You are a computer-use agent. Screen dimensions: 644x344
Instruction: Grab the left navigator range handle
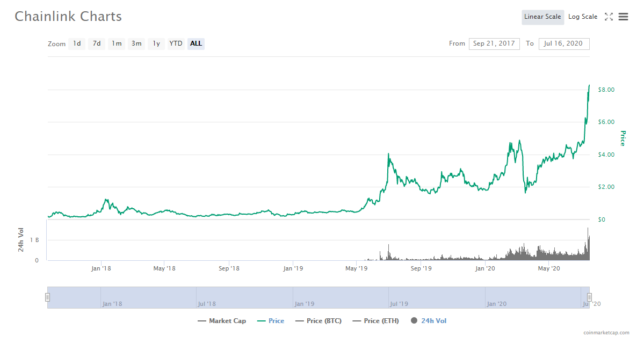pos(48,297)
